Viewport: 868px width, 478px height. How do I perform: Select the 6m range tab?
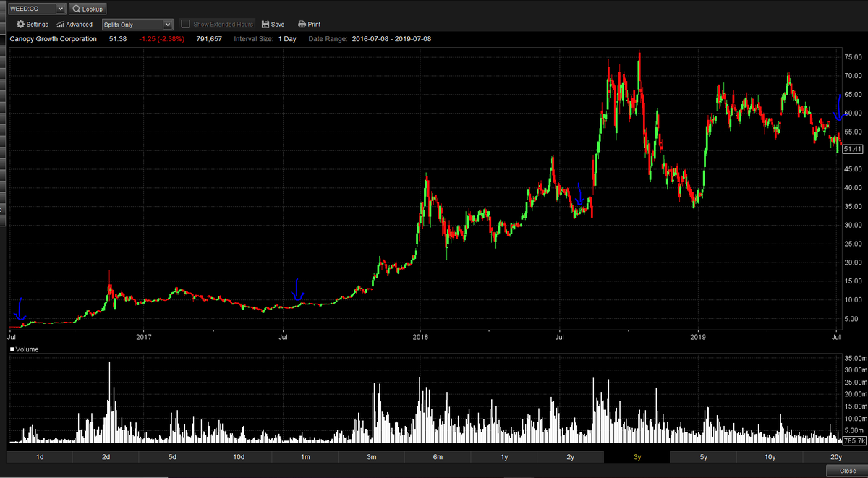(438, 457)
